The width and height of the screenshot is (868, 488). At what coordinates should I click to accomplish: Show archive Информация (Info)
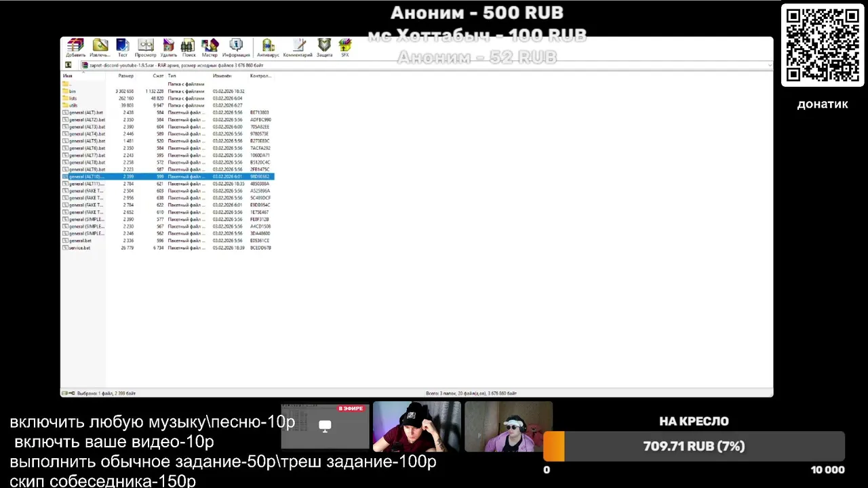pyautogui.click(x=236, y=46)
